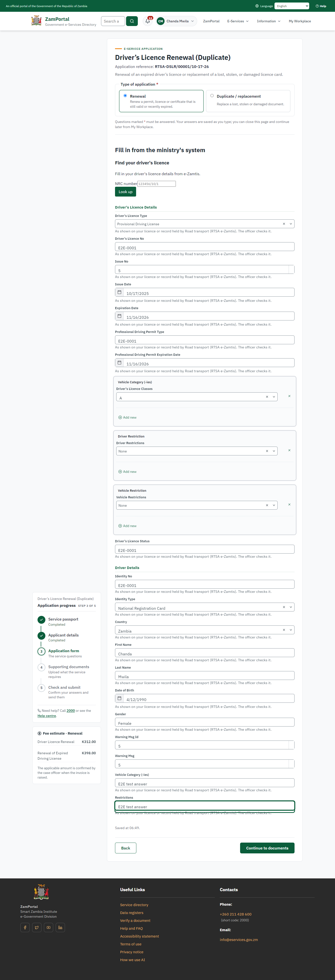Click the Look up button

coord(126,192)
